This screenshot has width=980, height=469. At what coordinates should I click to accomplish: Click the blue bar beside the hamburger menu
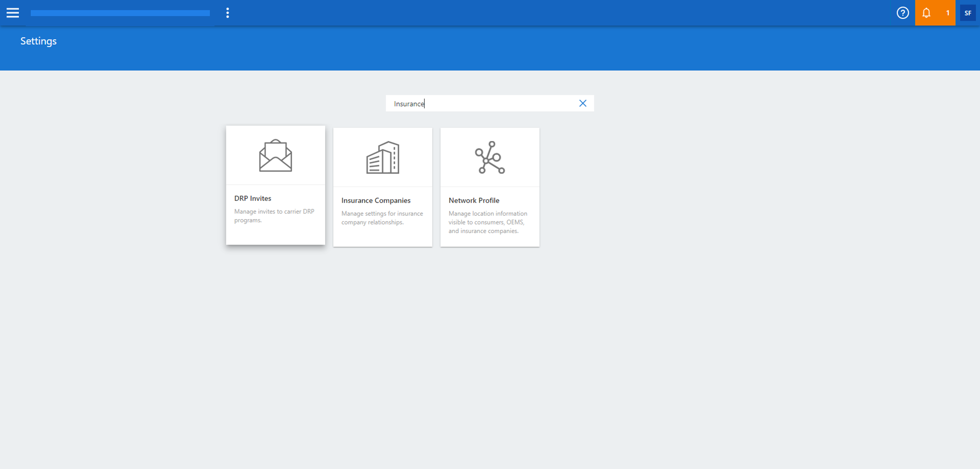[x=120, y=13]
